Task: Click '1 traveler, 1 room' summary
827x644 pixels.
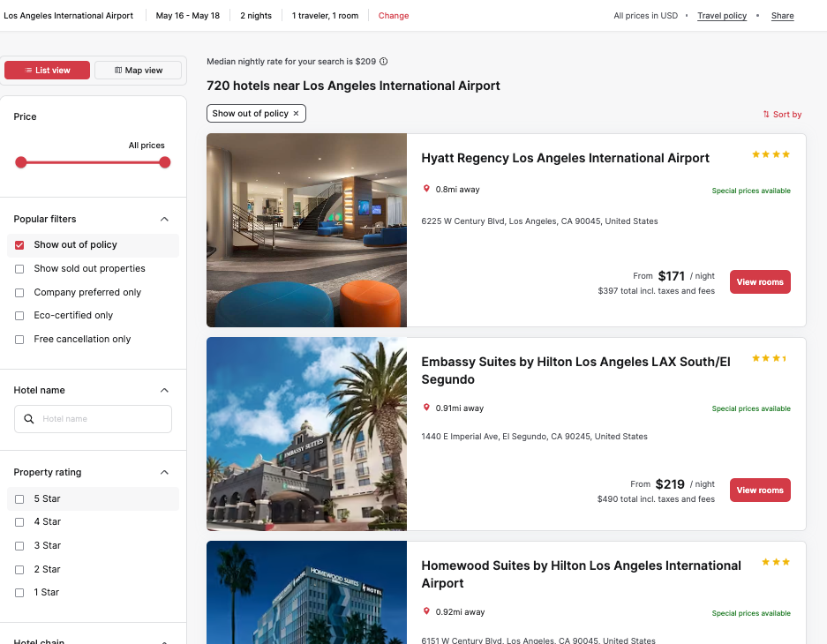Action: pyautogui.click(x=325, y=16)
